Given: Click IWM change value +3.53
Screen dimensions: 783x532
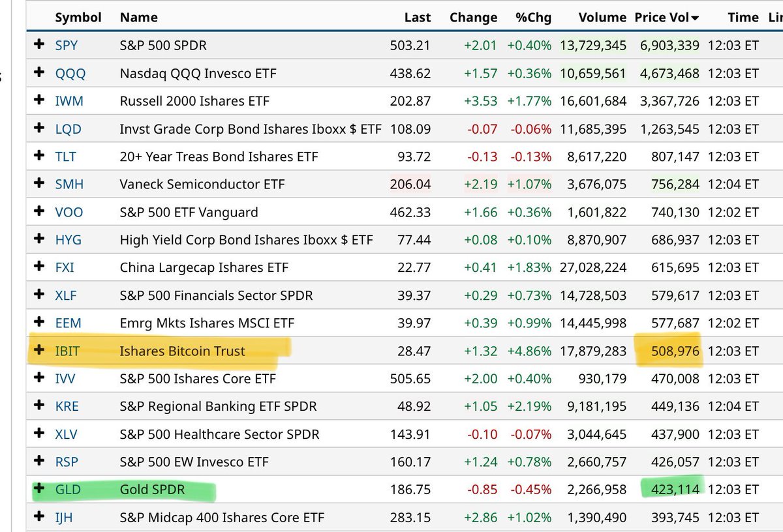Looking at the screenshot, I should tap(481, 101).
